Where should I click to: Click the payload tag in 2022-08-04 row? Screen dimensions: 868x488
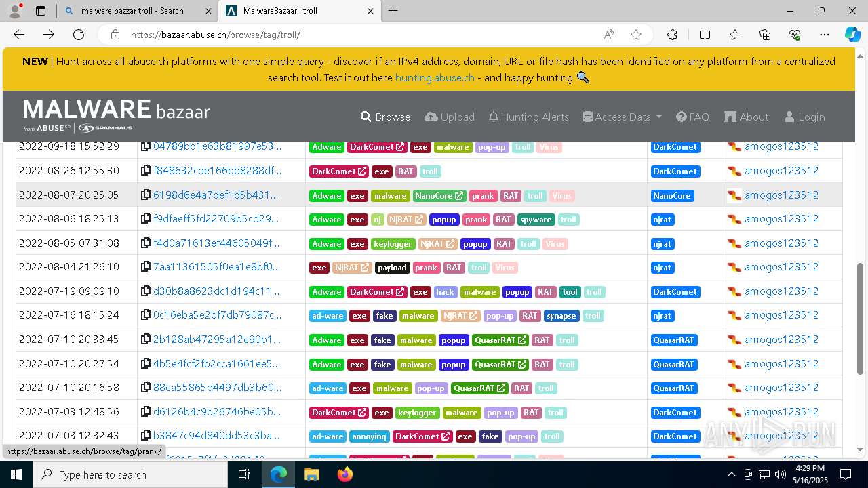pyautogui.click(x=392, y=268)
